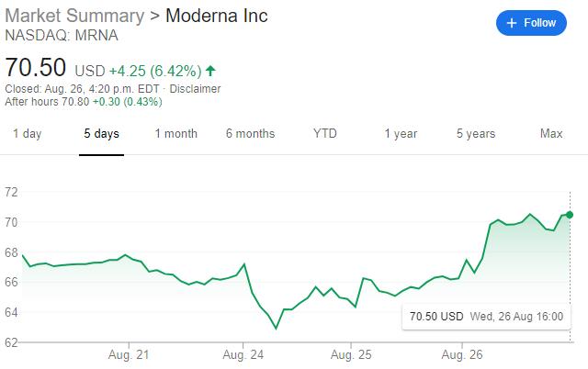The image size is (588, 369).
Task: Select the 5 days tab
Action: tap(101, 134)
